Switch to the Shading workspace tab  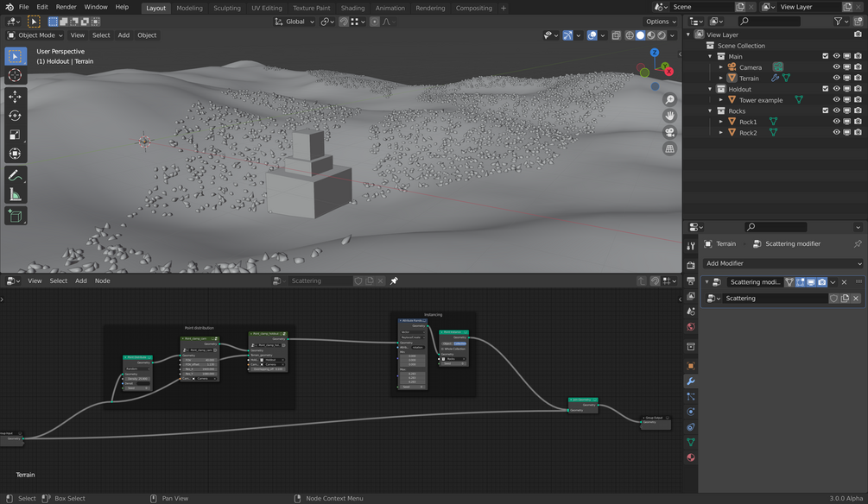pyautogui.click(x=352, y=8)
